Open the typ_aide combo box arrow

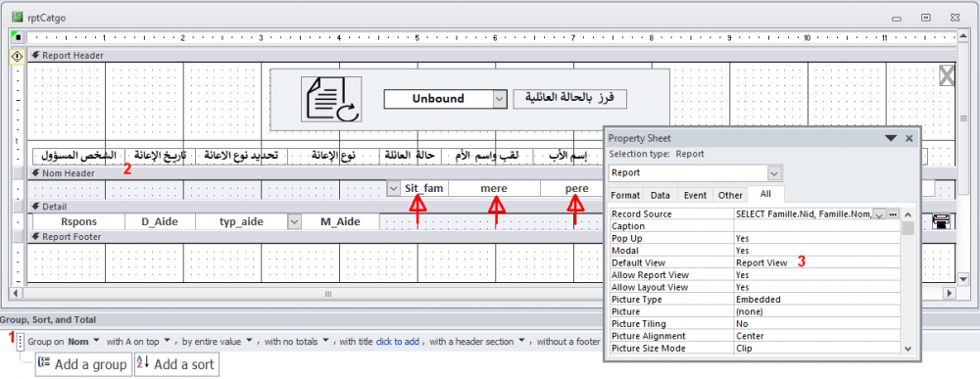(x=294, y=221)
